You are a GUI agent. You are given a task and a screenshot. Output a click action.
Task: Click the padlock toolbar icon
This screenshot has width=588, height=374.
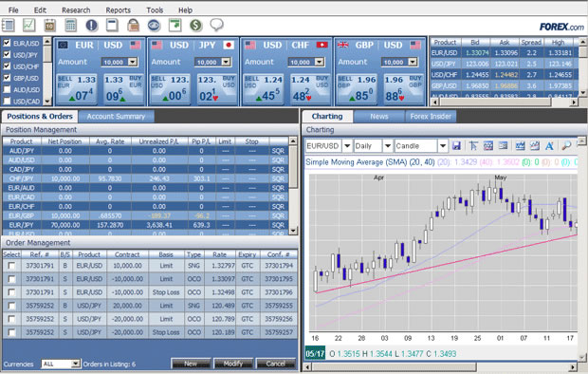[x=133, y=26]
